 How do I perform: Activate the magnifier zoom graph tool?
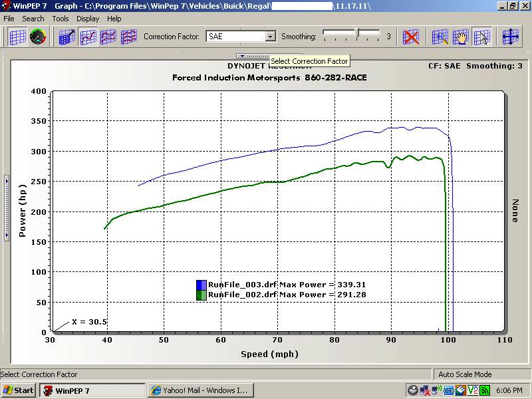click(x=440, y=37)
